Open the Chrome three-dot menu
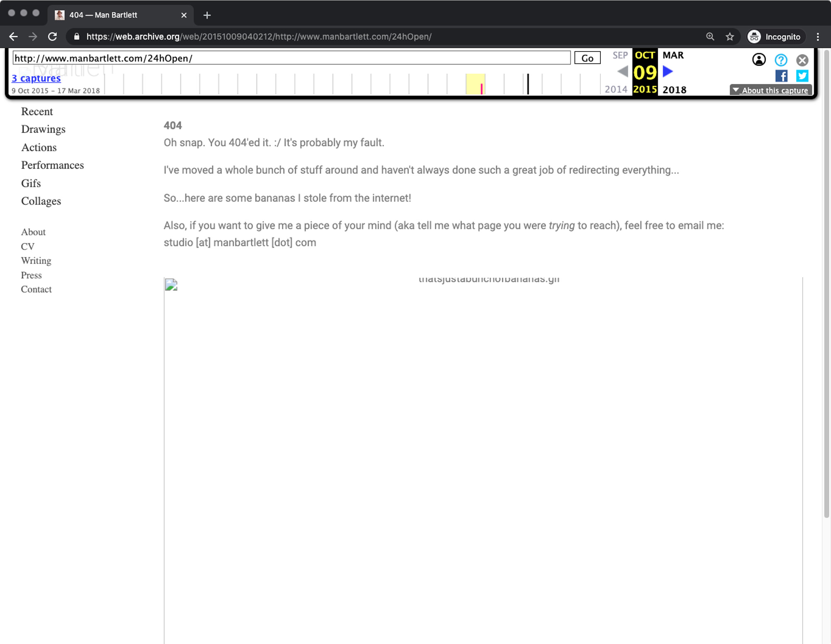Screen dimensions: 831x644 tap(818, 37)
